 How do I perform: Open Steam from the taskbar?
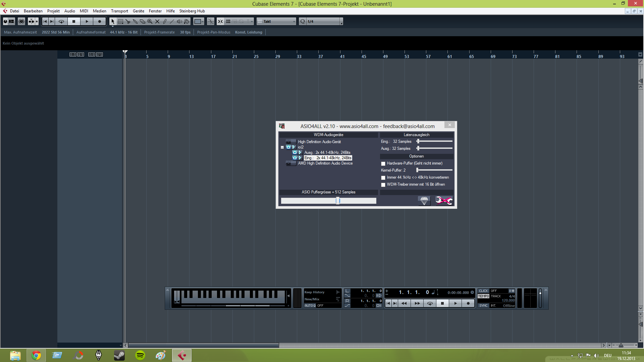click(x=119, y=355)
